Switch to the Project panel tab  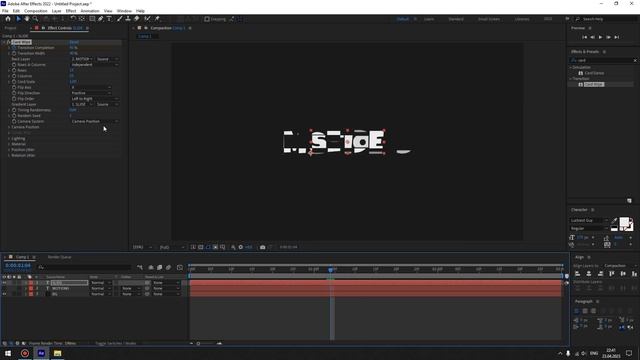click(x=11, y=28)
